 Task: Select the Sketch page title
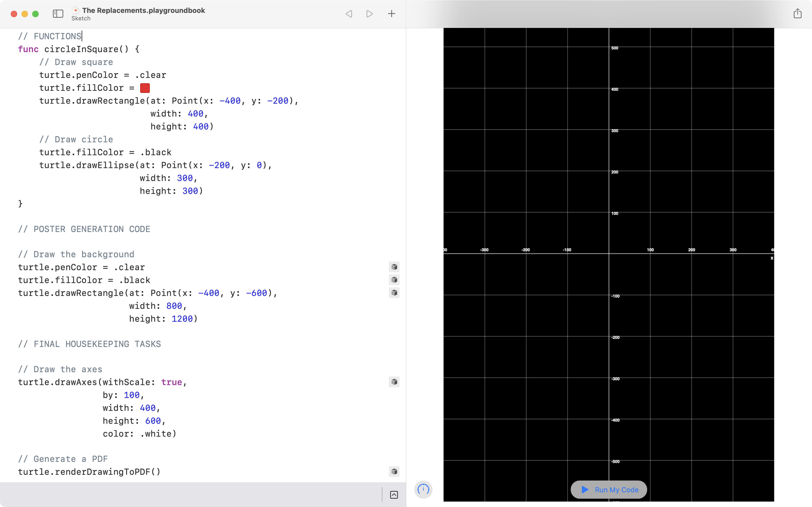81,19
